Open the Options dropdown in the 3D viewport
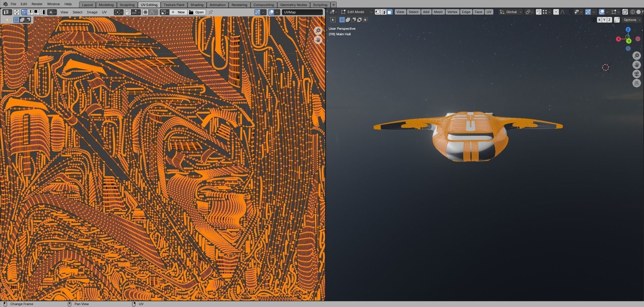Screen dimensions: 644x307 [x=632, y=20]
